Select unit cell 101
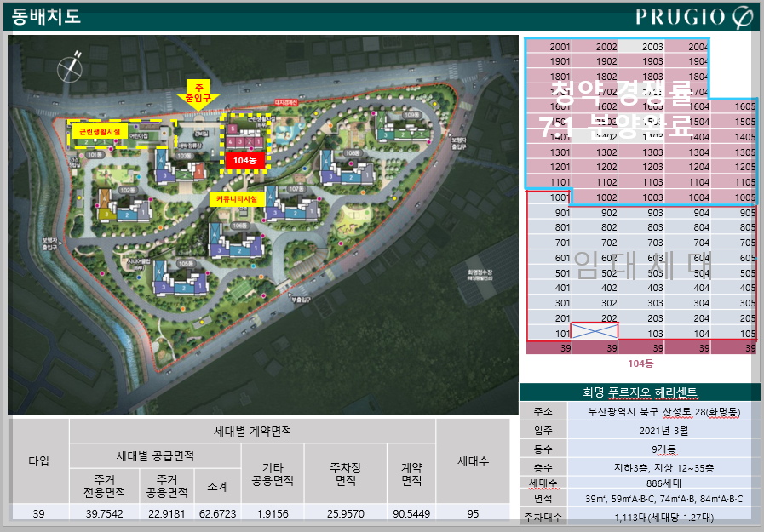 (549, 334)
